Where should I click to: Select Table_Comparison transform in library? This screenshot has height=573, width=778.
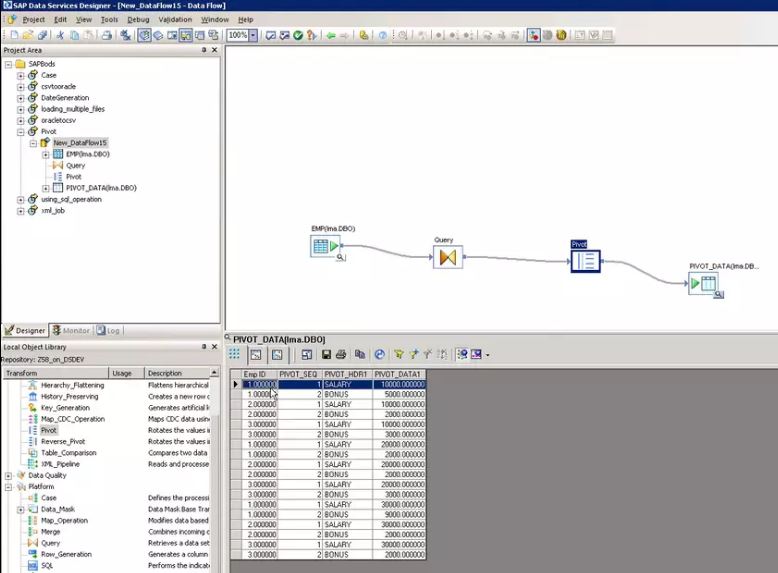point(68,453)
